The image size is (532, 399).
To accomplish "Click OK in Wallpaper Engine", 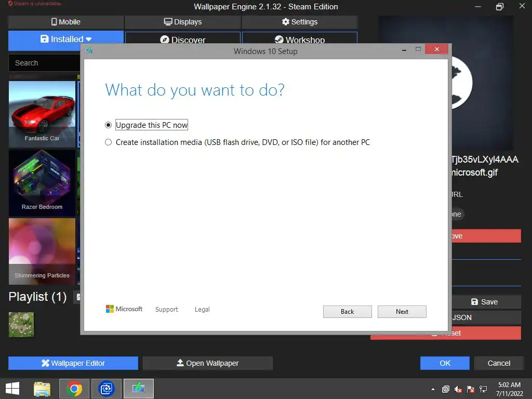I will click(445, 363).
